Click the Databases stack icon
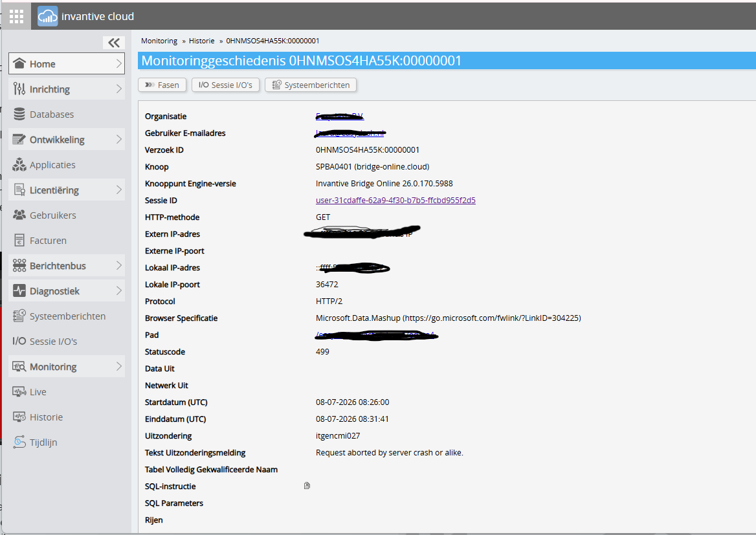756x535 pixels. pos(19,115)
